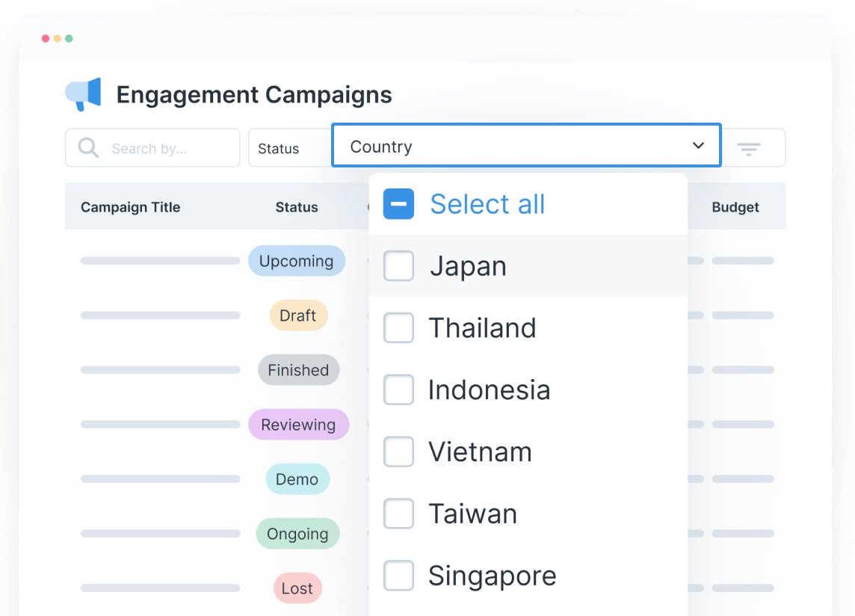Check the Indonesia checkbox

click(x=398, y=389)
